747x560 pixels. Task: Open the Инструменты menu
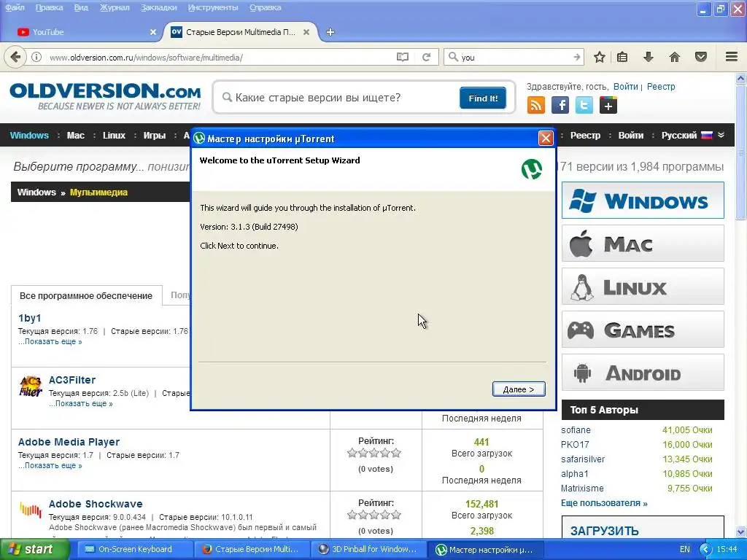coord(213,7)
